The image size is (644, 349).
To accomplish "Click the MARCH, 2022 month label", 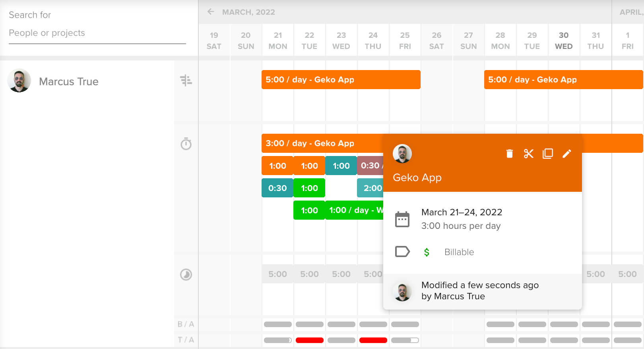I will point(248,12).
